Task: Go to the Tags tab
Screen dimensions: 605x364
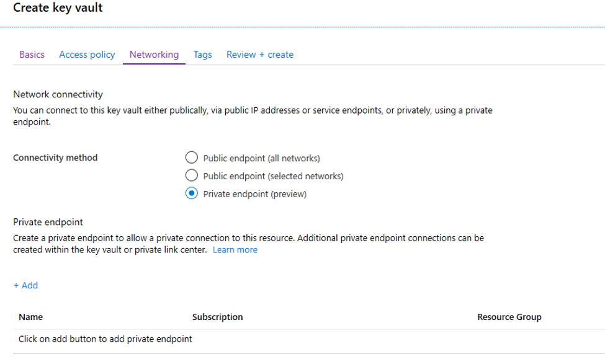Action: point(202,55)
